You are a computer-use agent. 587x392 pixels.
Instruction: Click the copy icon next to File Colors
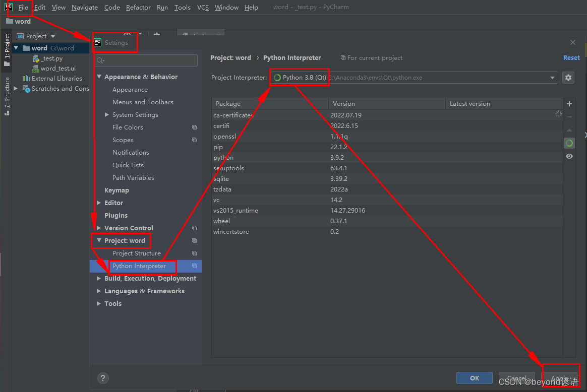194,127
